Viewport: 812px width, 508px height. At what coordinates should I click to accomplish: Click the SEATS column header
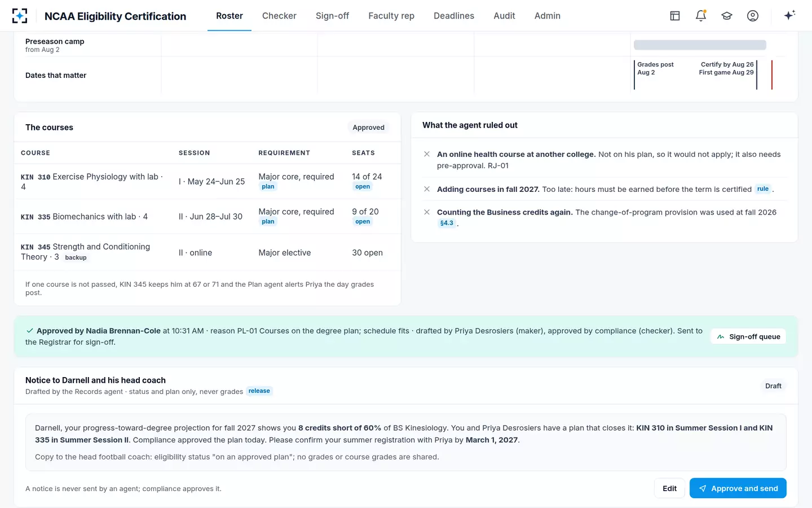[363, 153]
